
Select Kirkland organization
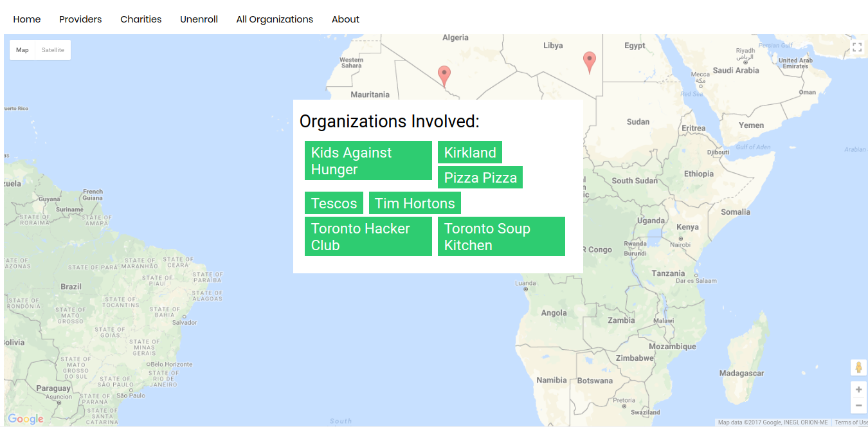click(x=470, y=152)
